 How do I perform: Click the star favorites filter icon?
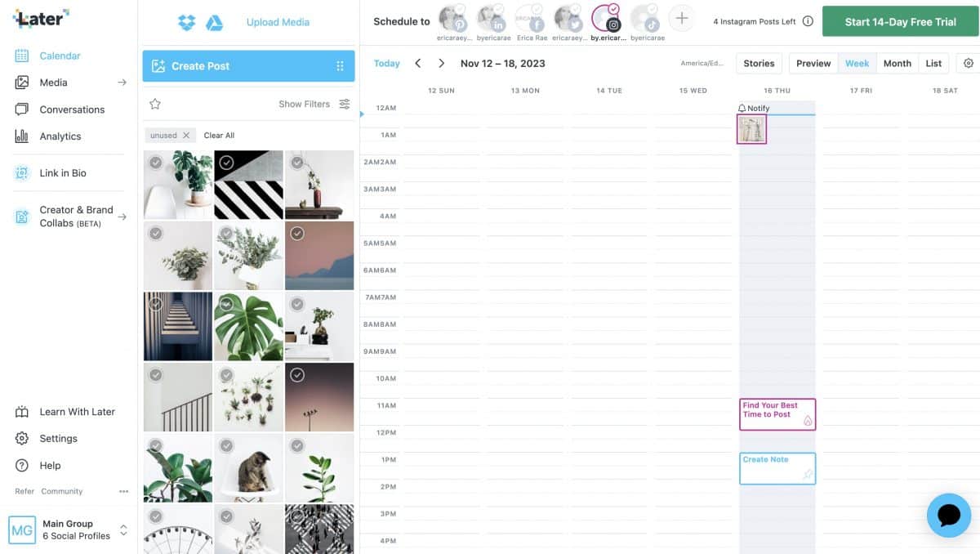pyautogui.click(x=155, y=104)
